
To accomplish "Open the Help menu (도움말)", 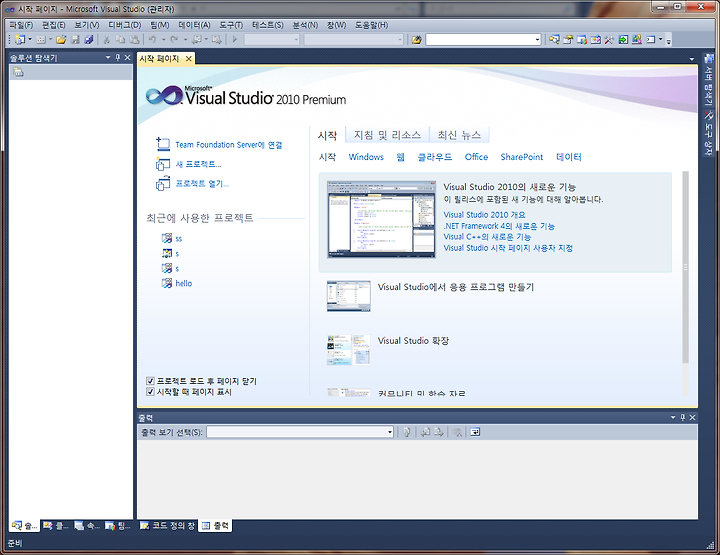I will (x=371, y=25).
